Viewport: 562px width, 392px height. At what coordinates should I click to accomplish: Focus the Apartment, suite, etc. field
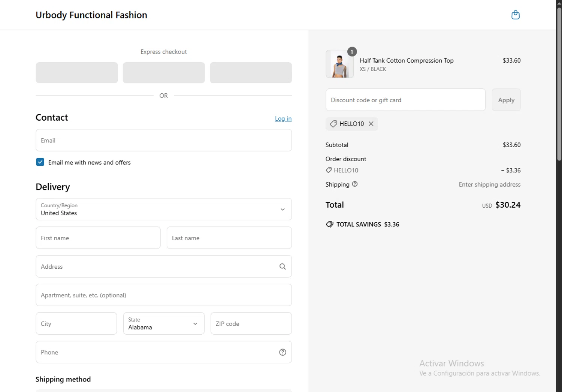coord(164,295)
